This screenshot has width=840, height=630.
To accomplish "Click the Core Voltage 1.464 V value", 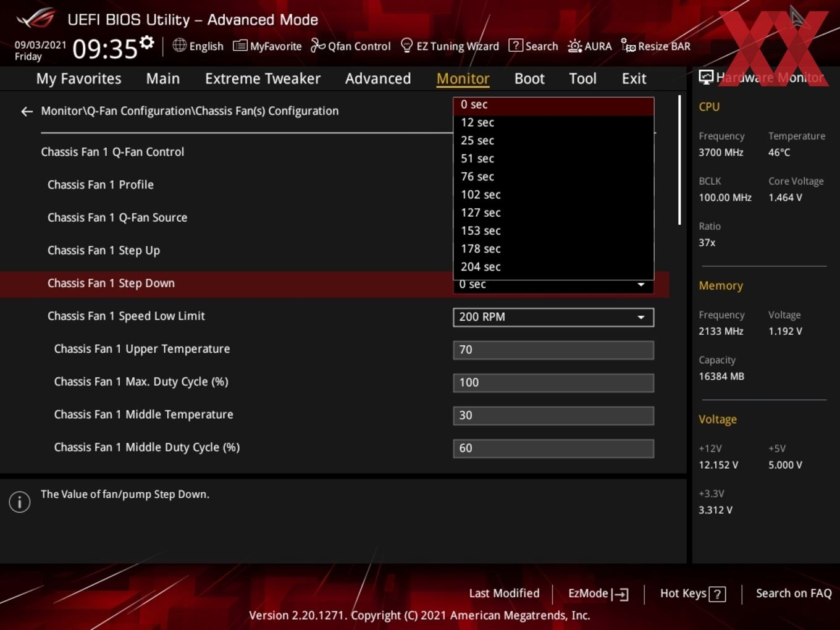I will coord(785,198).
